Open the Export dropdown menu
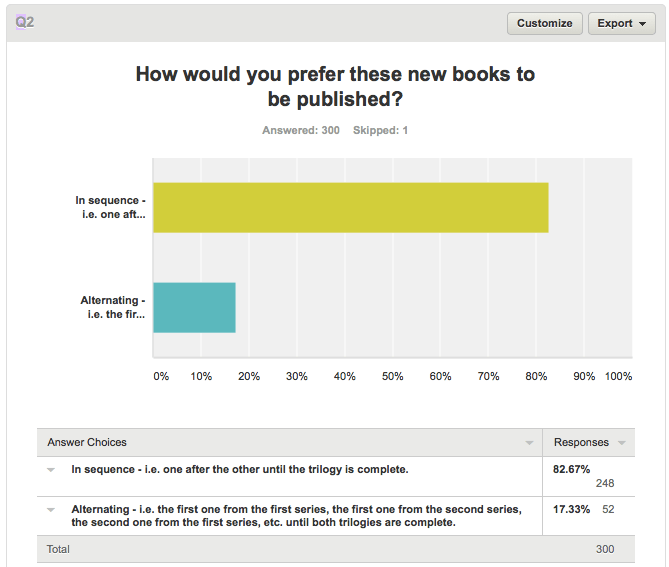The width and height of the screenshot is (669, 567). 622,23
